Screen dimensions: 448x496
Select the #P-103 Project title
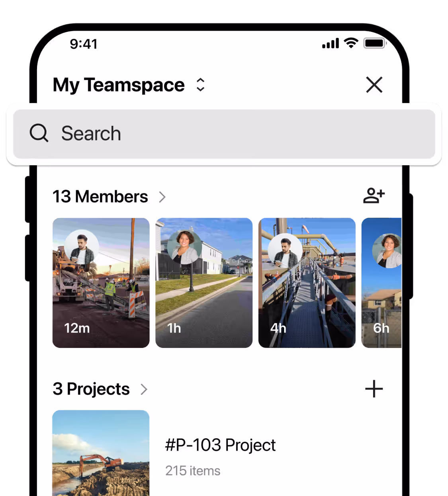coord(220,445)
